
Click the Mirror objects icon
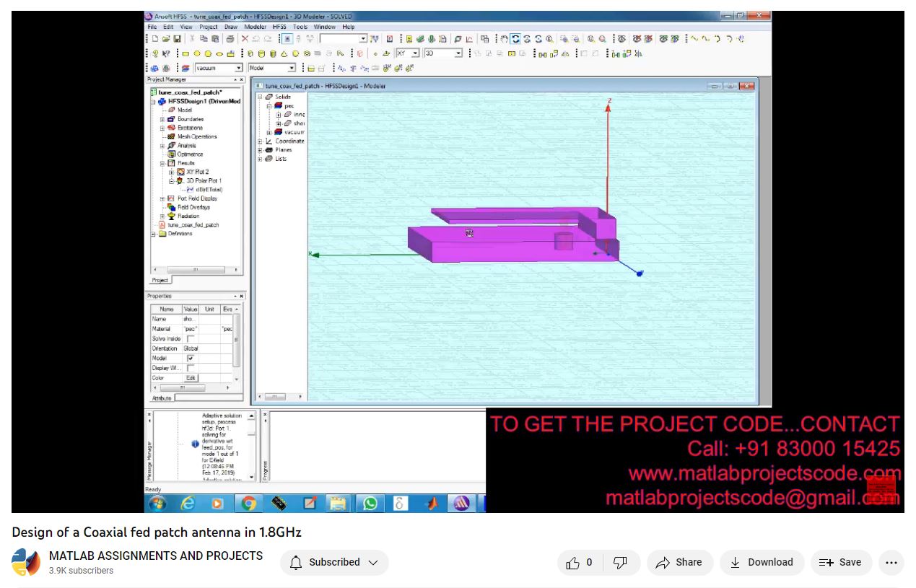[566, 53]
